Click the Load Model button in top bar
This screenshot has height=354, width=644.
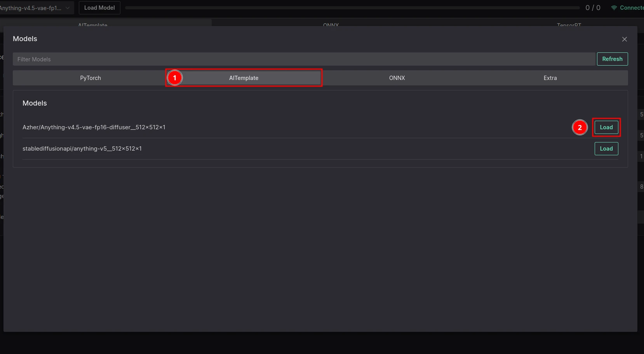click(99, 8)
